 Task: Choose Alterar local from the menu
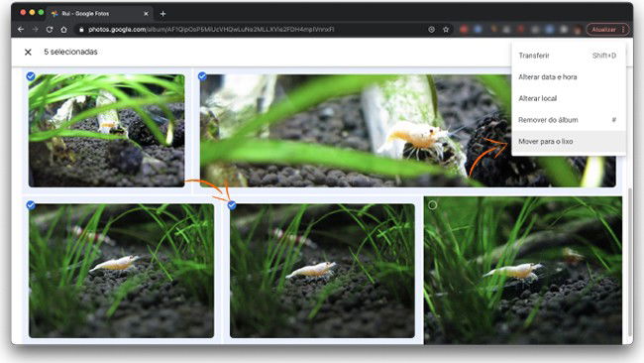click(569, 98)
